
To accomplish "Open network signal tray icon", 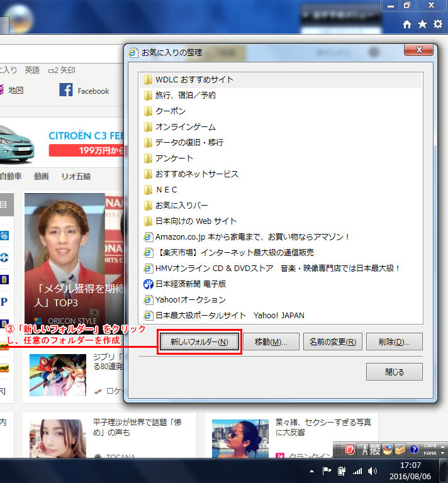I will pos(357,470).
